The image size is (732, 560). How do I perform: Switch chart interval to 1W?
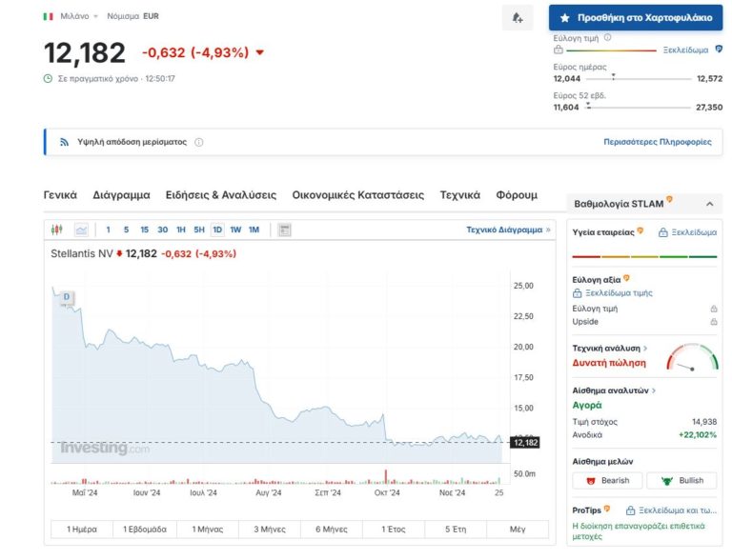[x=235, y=230]
